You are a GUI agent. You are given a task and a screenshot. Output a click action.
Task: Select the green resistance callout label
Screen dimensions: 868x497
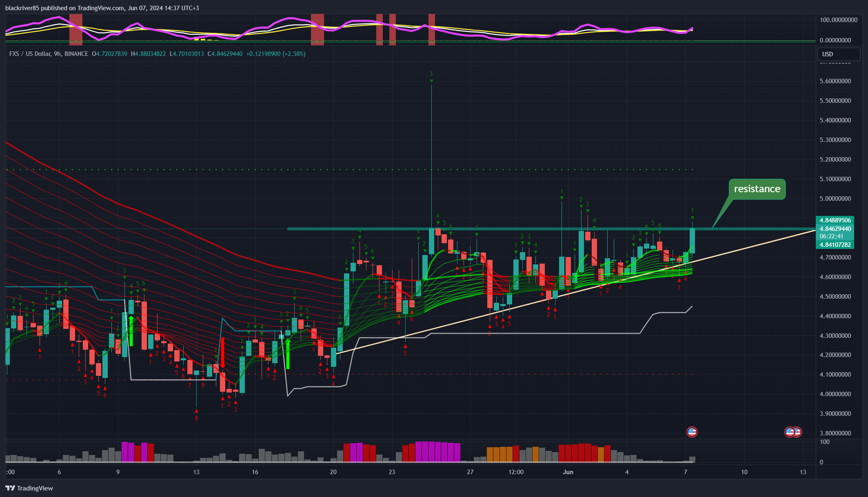(757, 189)
